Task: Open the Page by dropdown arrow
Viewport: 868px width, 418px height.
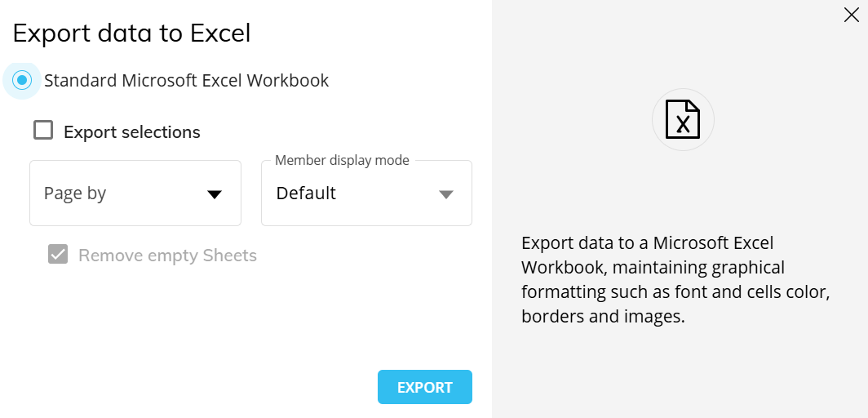Action: pyautogui.click(x=215, y=194)
